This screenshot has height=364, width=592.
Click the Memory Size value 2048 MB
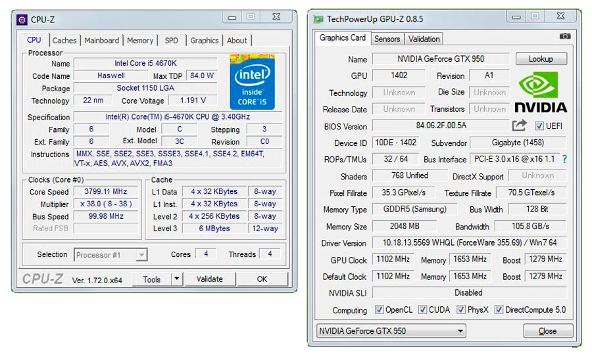click(405, 226)
